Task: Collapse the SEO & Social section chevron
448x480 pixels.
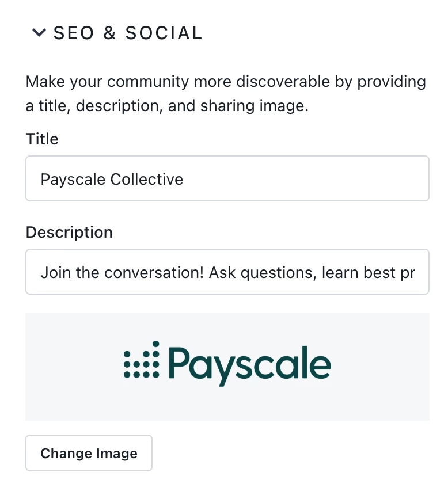Action: (39, 33)
